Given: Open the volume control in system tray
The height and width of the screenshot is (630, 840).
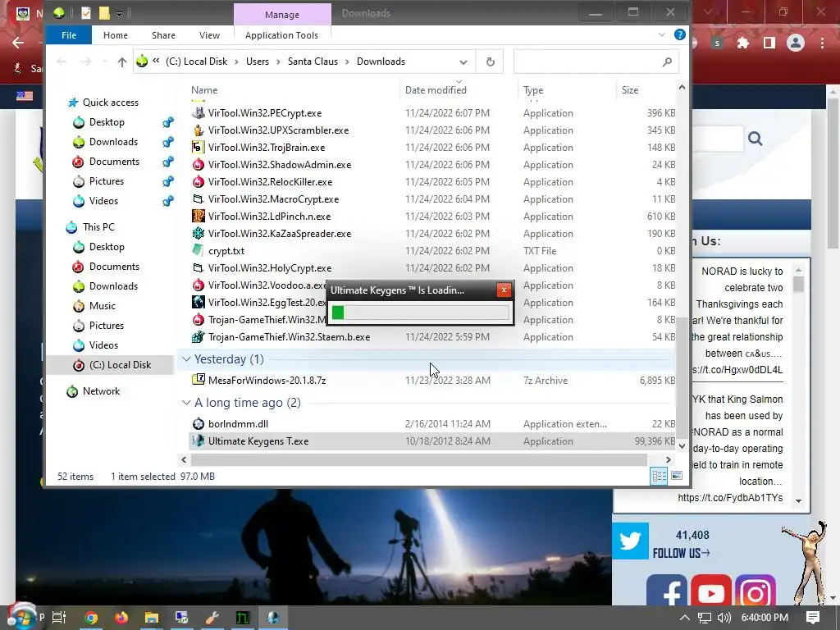Looking at the screenshot, I should tap(724, 618).
